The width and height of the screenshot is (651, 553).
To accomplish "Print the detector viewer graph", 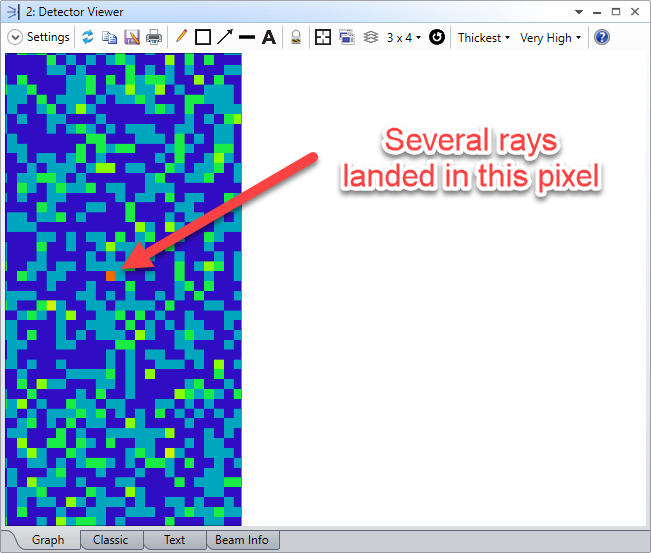I will (x=154, y=37).
